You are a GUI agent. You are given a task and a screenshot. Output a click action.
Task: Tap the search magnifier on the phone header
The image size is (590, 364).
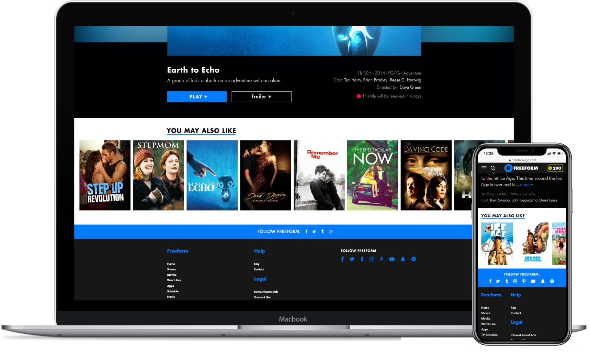click(x=493, y=168)
